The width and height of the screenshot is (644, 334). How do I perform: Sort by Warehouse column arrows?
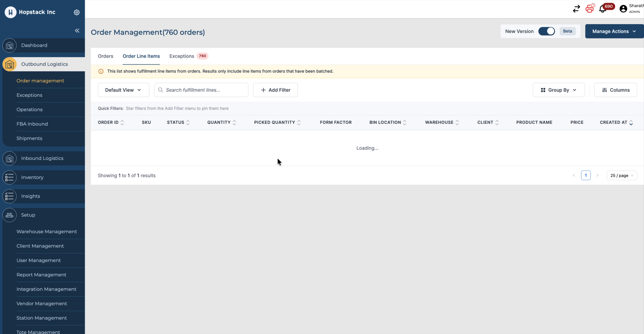457,122
